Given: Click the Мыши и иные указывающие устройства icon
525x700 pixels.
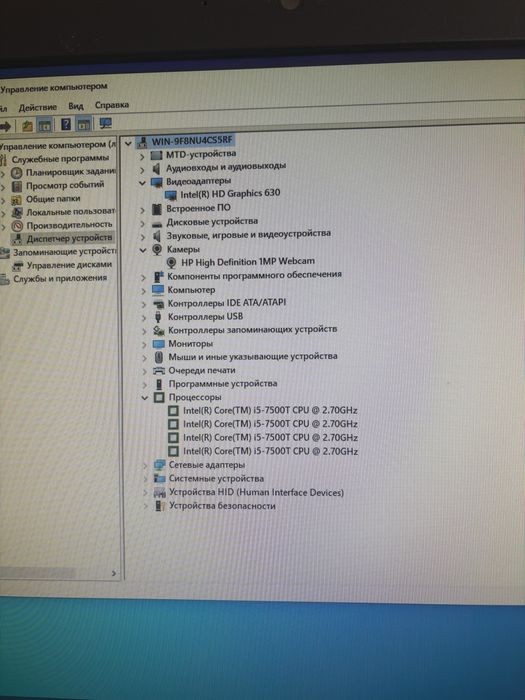Looking at the screenshot, I should 159,357.
